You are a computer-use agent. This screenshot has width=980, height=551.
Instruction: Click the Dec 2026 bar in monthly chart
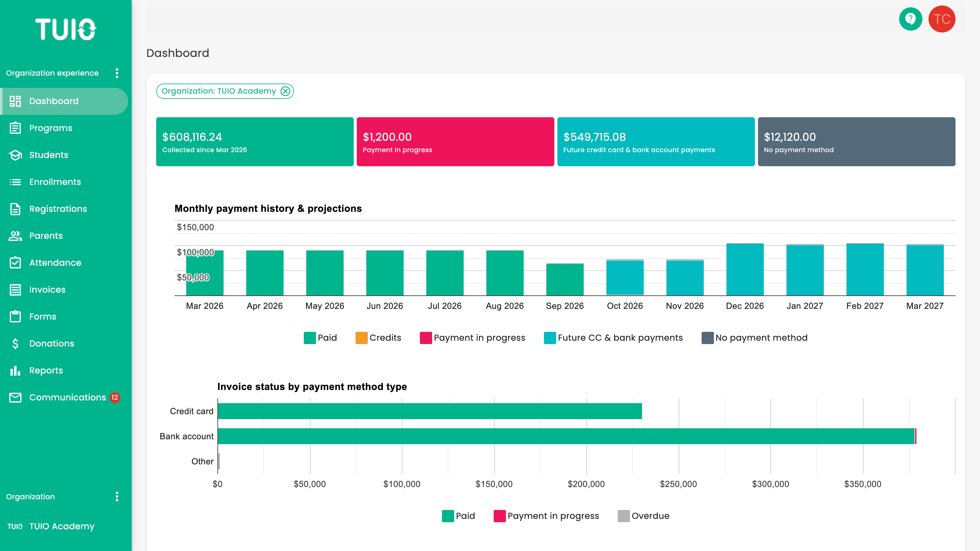click(745, 270)
